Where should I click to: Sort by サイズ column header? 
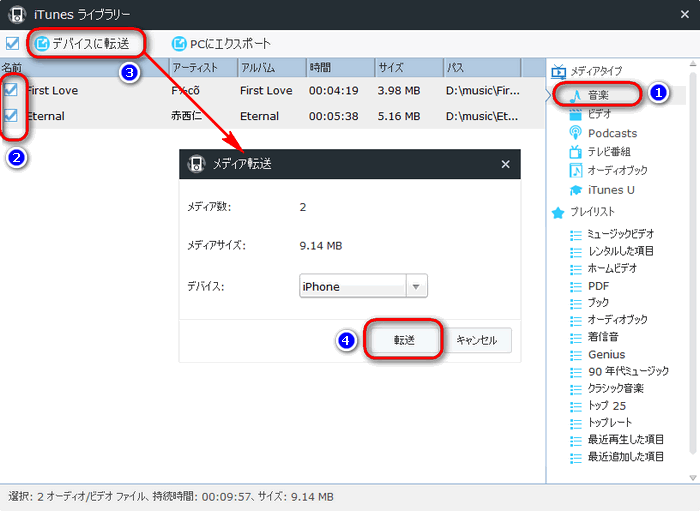click(409, 67)
